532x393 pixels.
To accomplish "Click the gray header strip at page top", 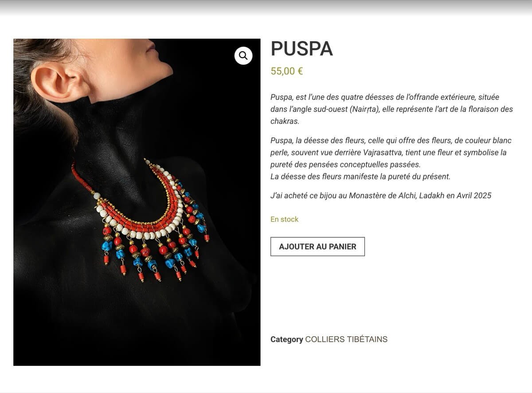I will pos(266,8).
